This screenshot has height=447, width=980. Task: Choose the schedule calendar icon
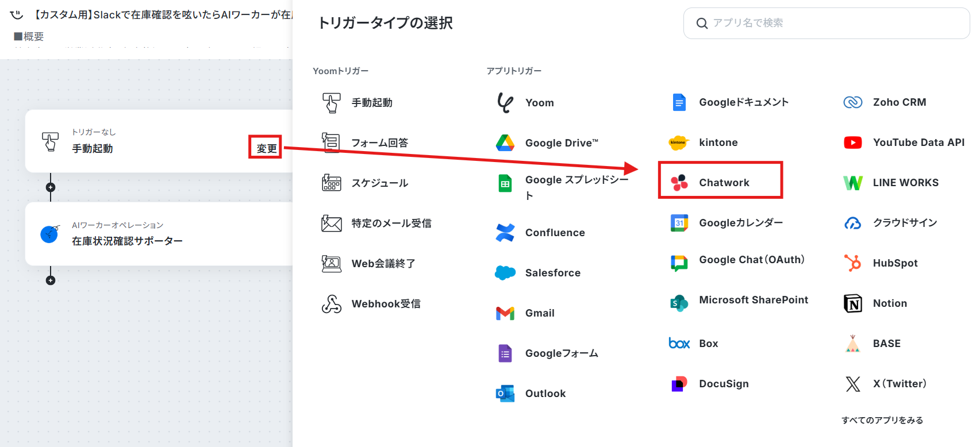(x=331, y=183)
